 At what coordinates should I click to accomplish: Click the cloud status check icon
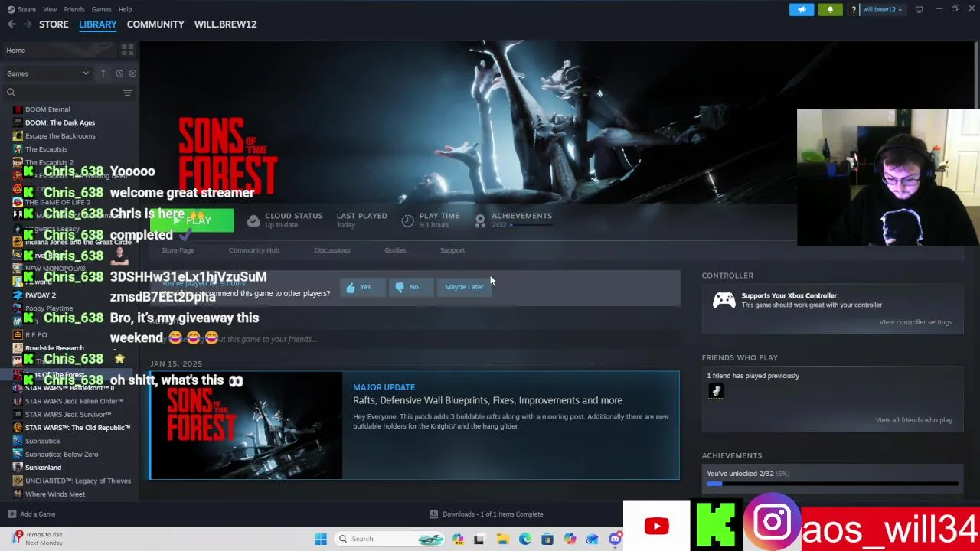tap(253, 220)
